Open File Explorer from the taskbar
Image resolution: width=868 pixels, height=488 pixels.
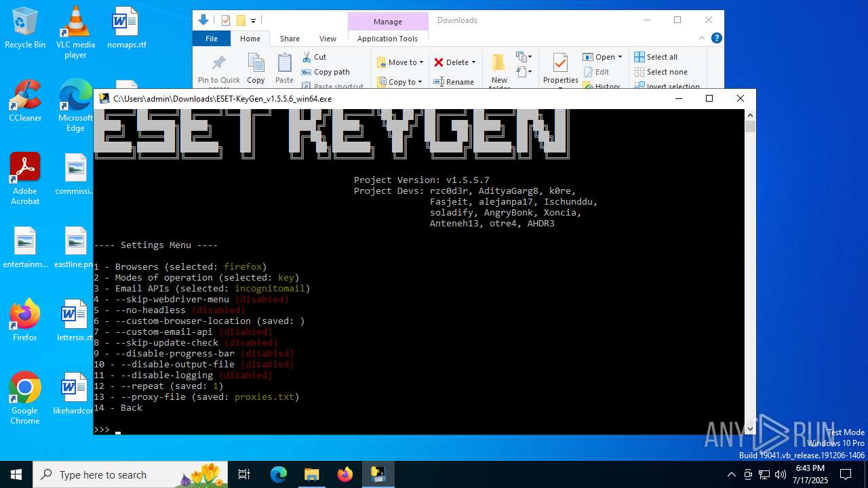point(312,474)
